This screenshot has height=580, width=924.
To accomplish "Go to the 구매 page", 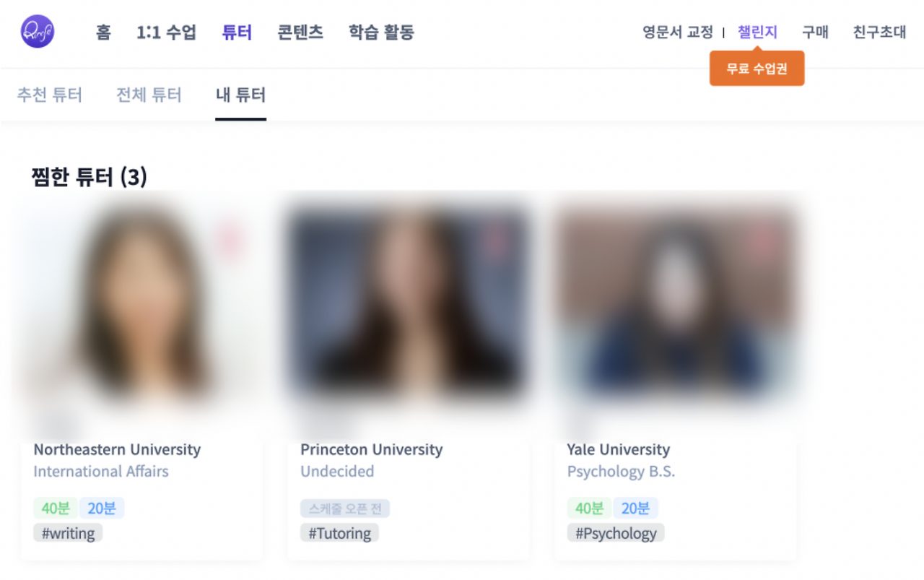I will pos(815,33).
